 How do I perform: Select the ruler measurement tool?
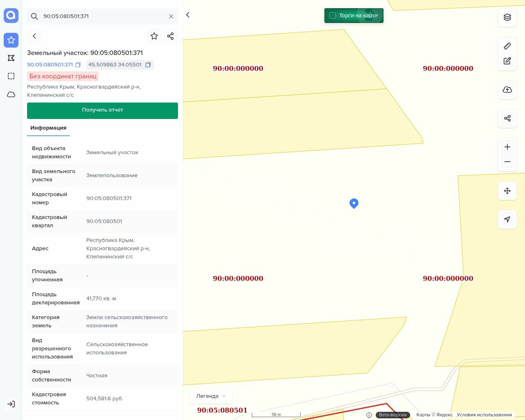coord(507,46)
